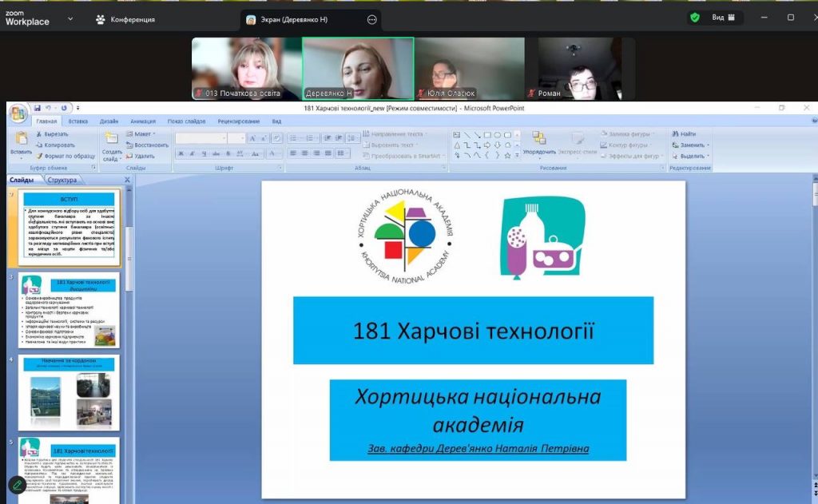This screenshot has width=818, height=504.
Task: Click the vertical scrollbar of the slide editor
Action: [814, 319]
